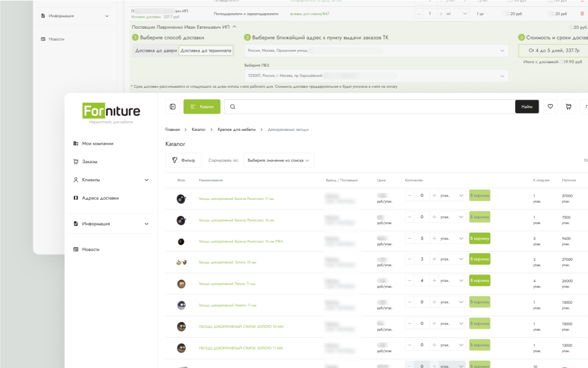The width and height of the screenshot is (588, 368).
Task: Click the search input field
Action: [373, 106]
